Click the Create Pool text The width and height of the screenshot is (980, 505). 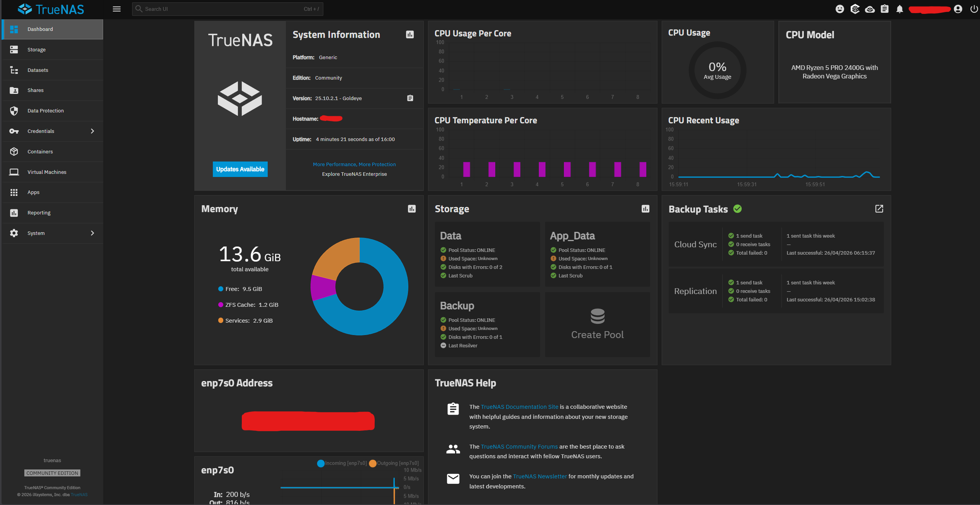598,335
